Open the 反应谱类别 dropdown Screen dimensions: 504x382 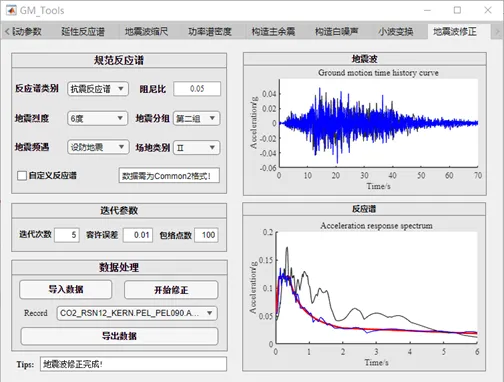98,89
